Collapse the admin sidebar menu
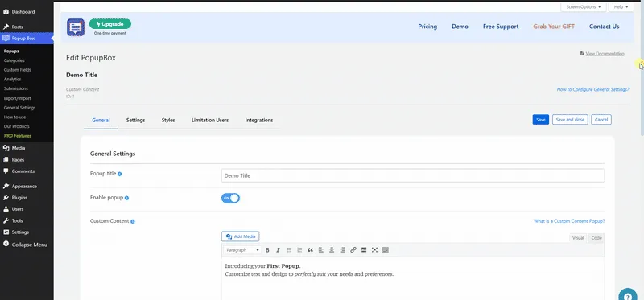The width and height of the screenshot is (644, 300). pos(27,245)
